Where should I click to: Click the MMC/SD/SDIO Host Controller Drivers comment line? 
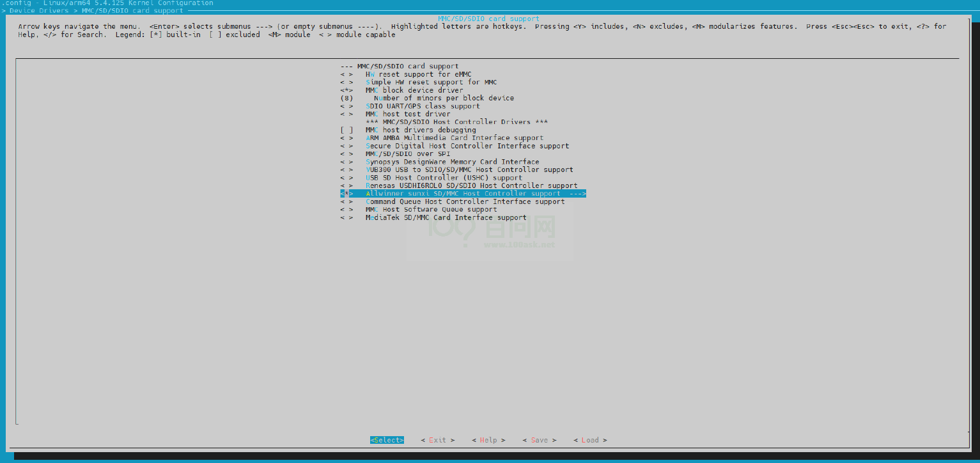point(456,122)
